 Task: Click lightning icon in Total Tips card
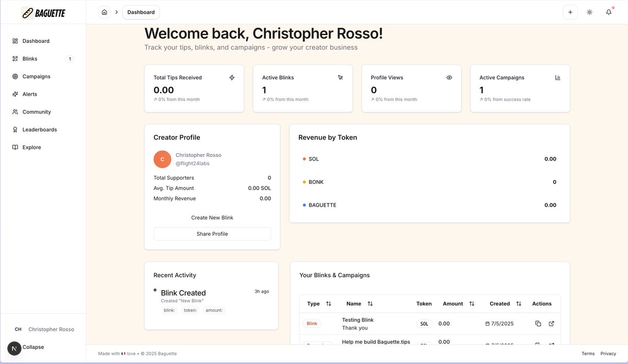[x=232, y=77]
